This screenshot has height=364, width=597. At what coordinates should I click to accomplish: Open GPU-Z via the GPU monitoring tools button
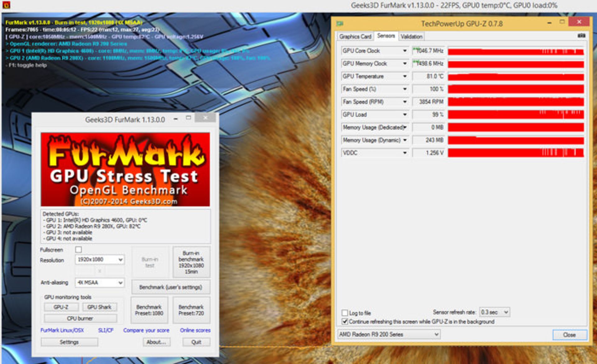tap(62, 307)
